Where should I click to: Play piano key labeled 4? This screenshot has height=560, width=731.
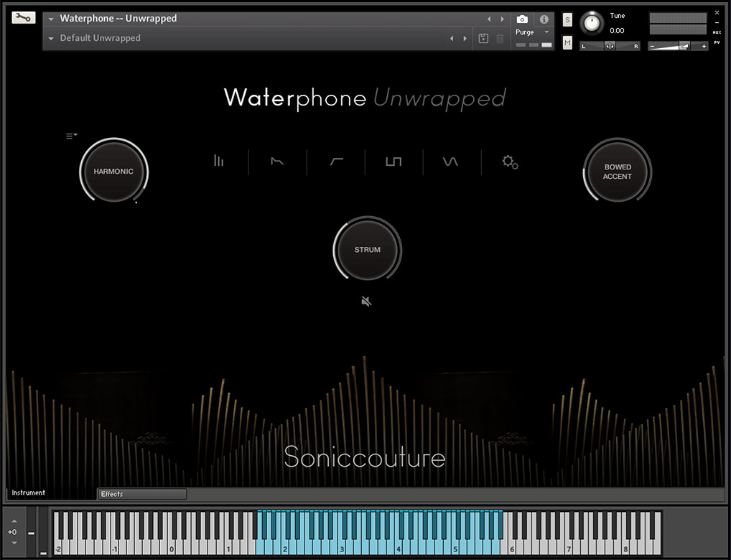[399, 549]
